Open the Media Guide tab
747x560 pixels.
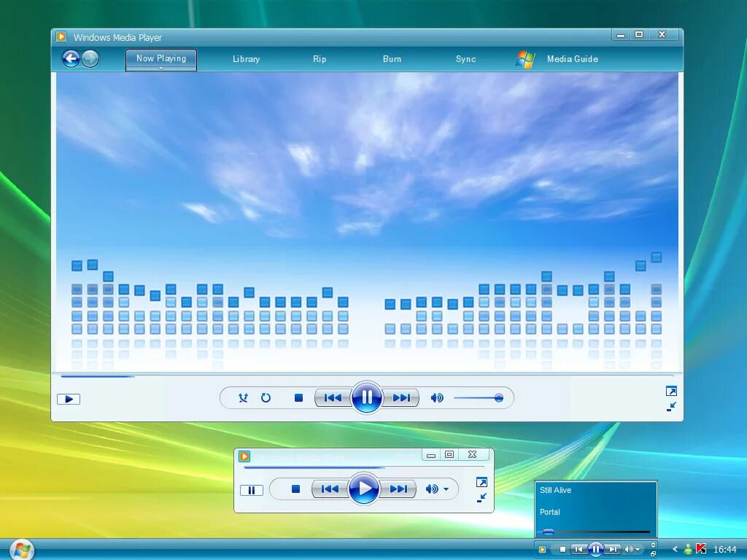[573, 59]
